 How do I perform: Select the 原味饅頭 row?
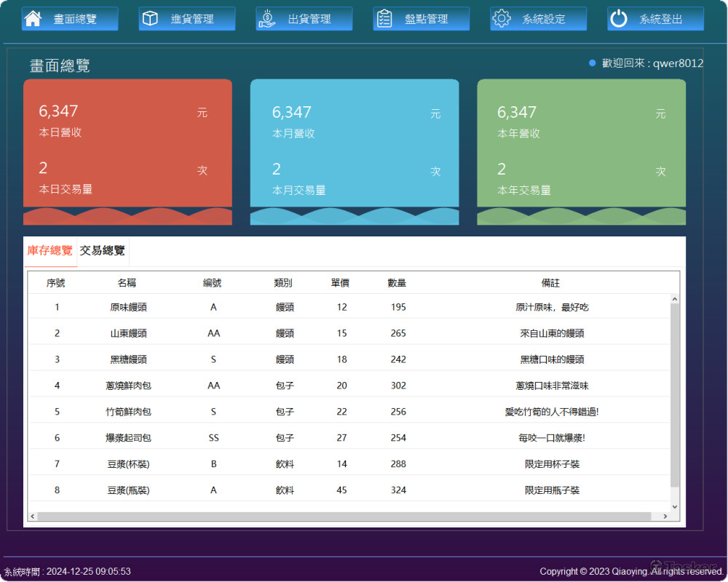(x=129, y=307)
